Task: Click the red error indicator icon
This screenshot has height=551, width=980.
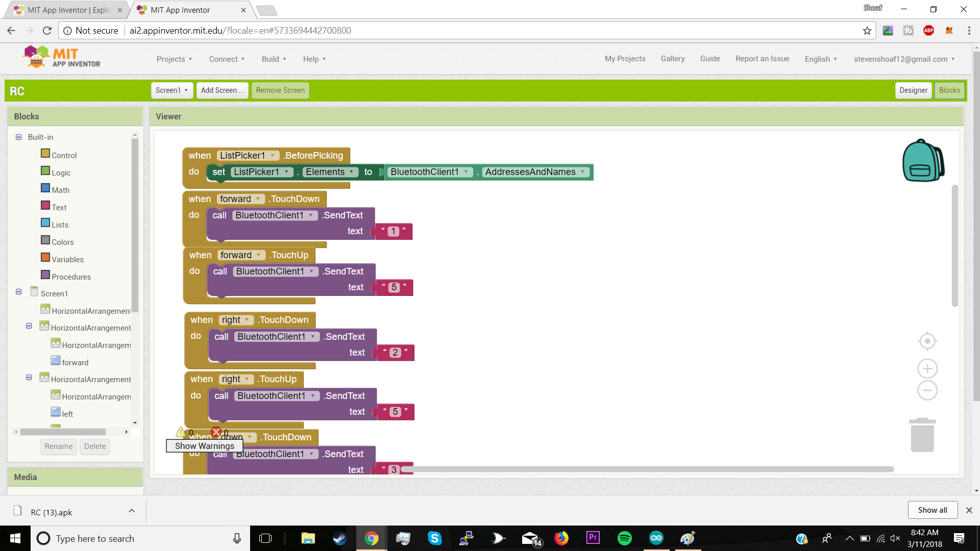Action: click(216, 432)
